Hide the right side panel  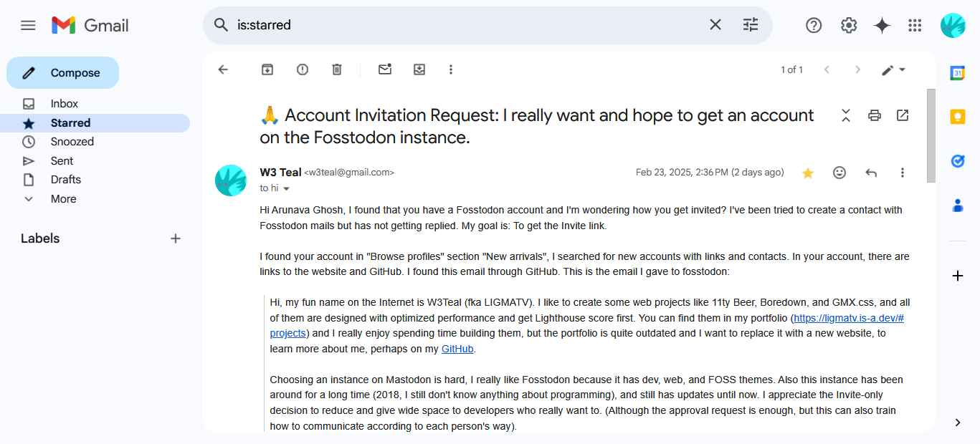pos(958,423)
